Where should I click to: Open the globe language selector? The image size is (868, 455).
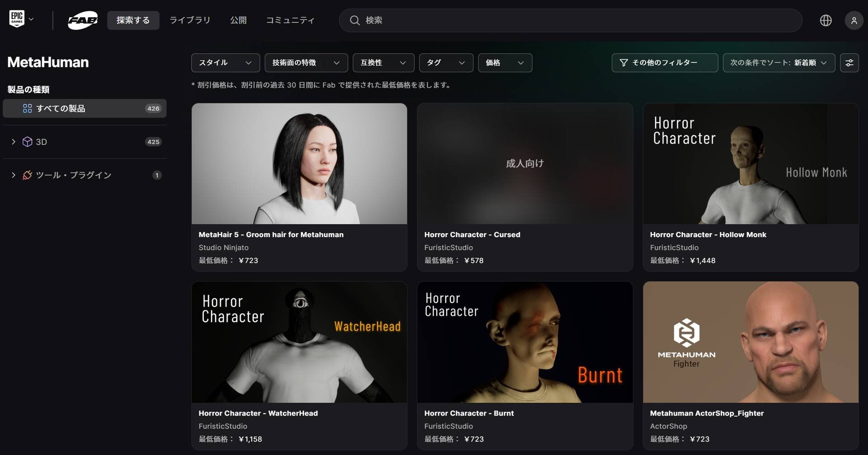(x=826, y=20)
